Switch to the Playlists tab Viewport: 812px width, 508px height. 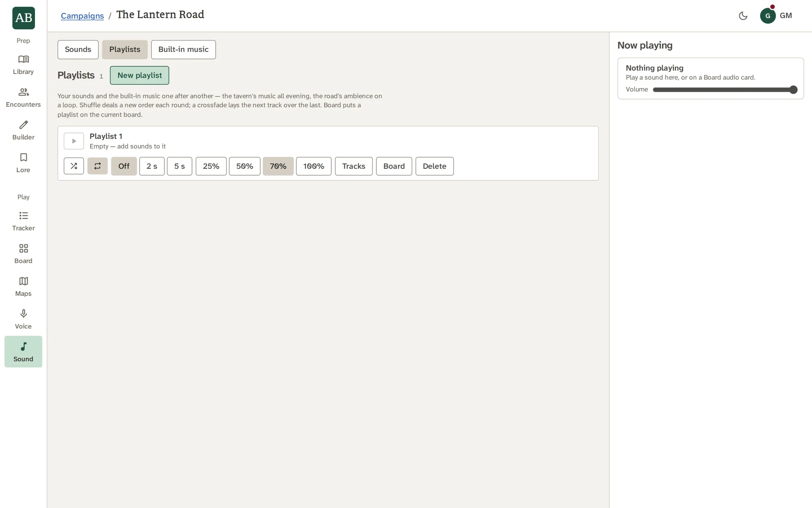coord(125,50)
